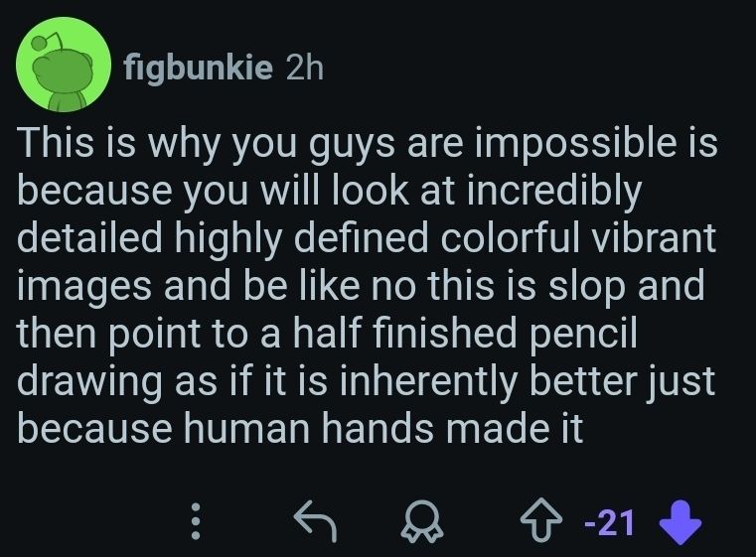The height and width of the screenshot is (557, 756).
Task: Open figbunkie's green Snoo avatar
Action: tap(62, 65)
